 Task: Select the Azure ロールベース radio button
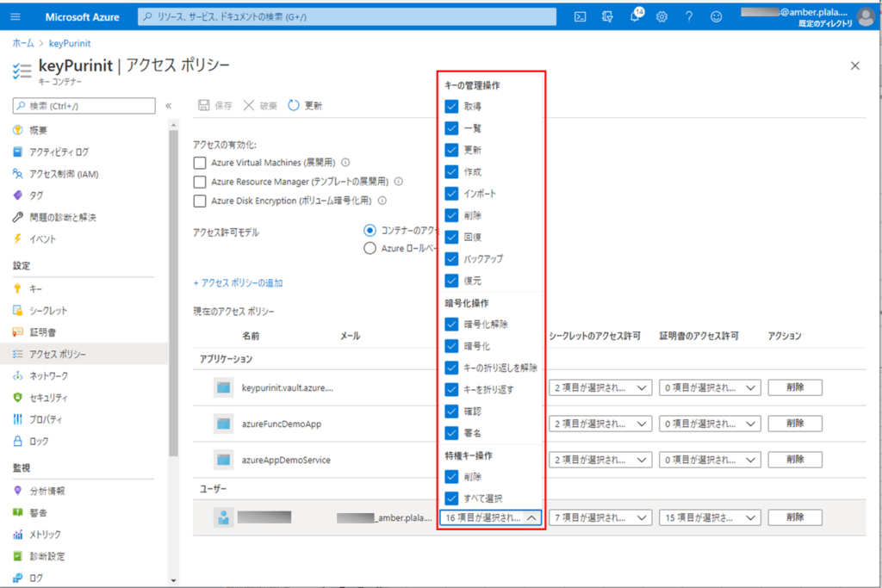click(370, 249)
